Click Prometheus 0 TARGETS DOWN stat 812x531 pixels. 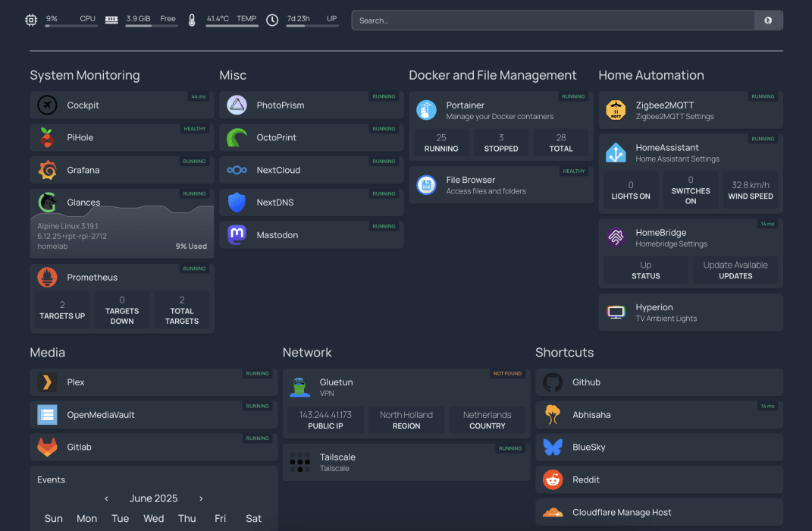point(122,309)
